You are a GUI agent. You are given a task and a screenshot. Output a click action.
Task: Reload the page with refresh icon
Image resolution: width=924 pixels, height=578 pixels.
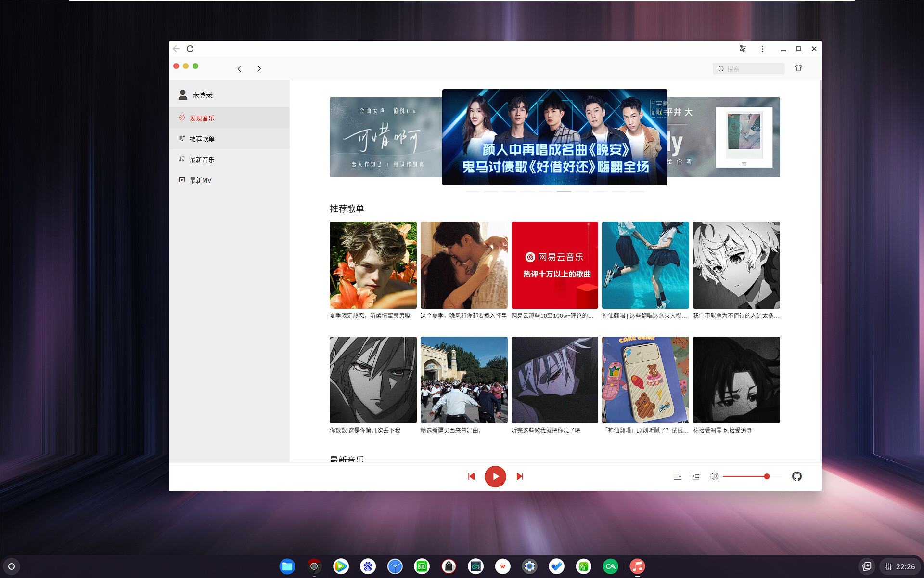(x=190, y=49)
